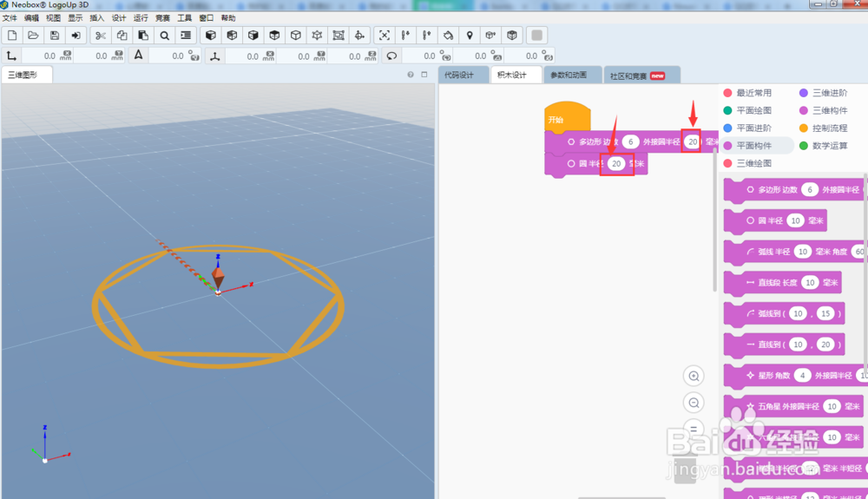Click the XY position axis icon
The image size is (868, 499).
tap(11, 56)
